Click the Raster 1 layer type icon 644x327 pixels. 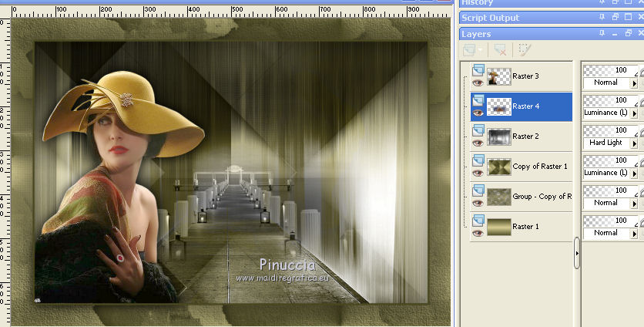pyautogui.click(x=478, y=220)
